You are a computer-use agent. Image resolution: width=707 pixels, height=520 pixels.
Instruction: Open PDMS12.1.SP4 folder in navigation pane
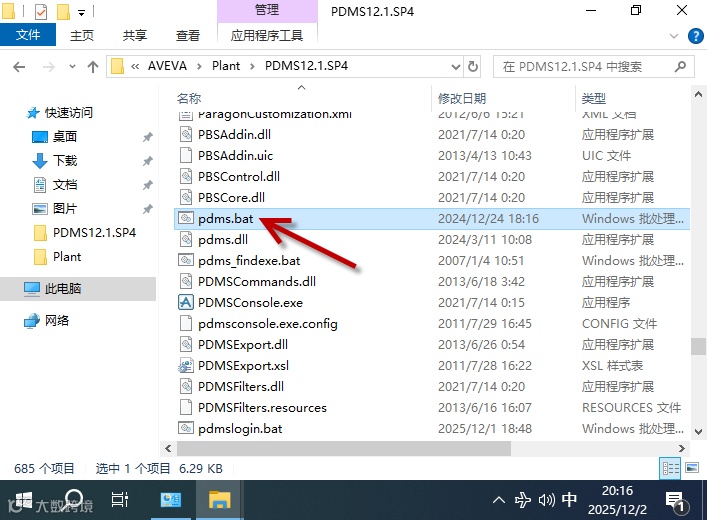tap(94, 233)
